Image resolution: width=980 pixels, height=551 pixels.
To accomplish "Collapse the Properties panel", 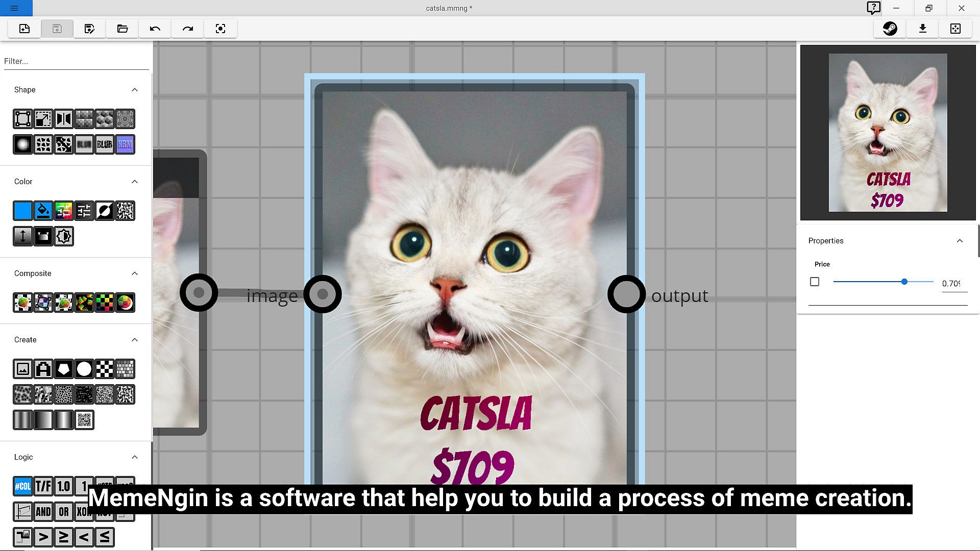I will (960, 241).
